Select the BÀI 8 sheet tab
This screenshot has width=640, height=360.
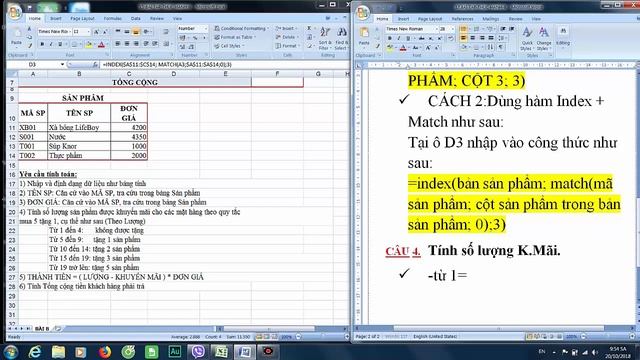(42, 329)
